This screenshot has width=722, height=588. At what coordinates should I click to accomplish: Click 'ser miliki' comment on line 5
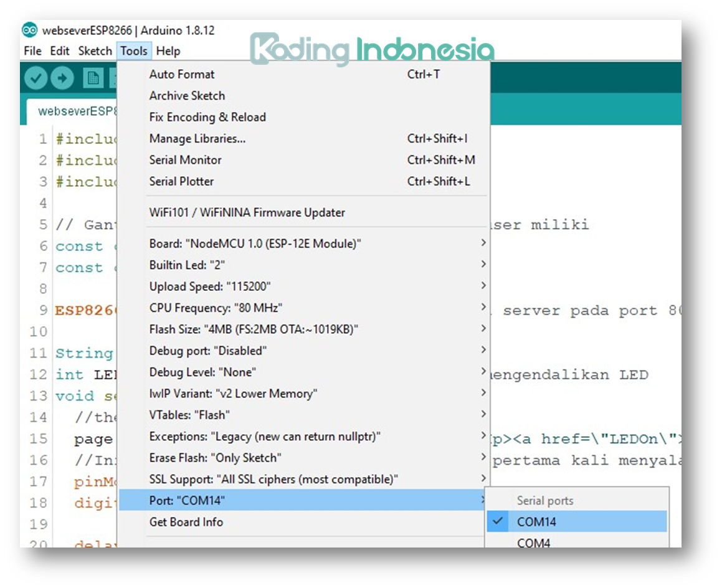(540, 225)
